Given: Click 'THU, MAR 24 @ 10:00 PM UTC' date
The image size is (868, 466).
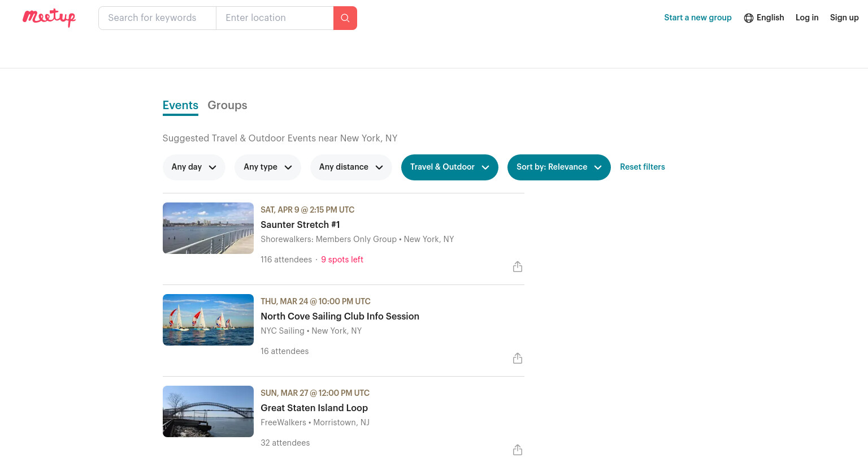Looking at the screenshot, I should coord(315,301).
